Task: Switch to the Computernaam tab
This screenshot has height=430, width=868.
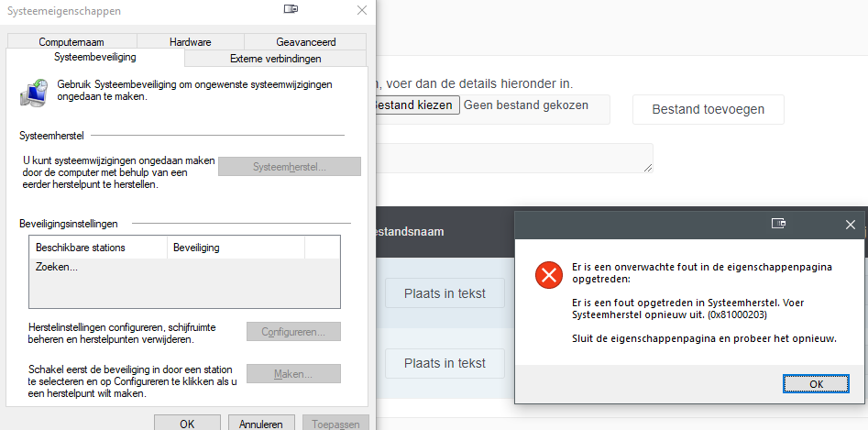Action: pos(71,42)
